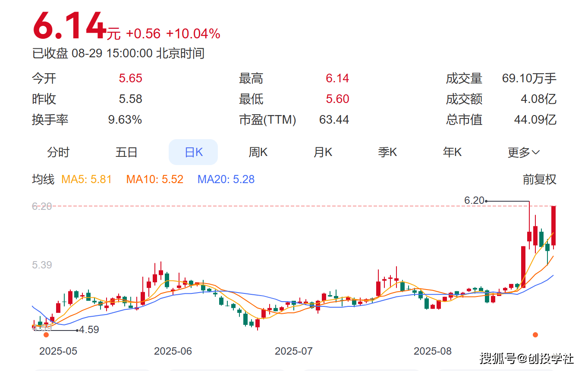Switch to the 季K quarterly chart
Image resolution: width=588 pixels, height=371 pixels.
coord(387,152)
